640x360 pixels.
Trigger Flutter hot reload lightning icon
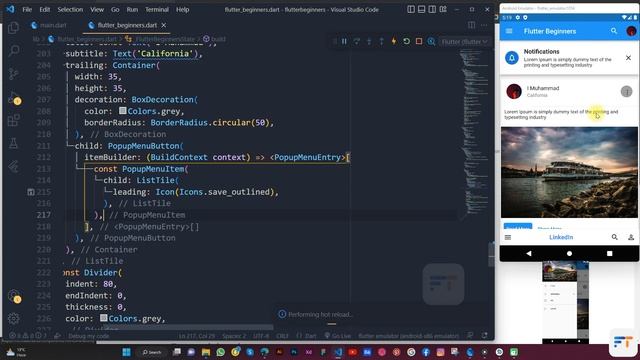point(394,41)
